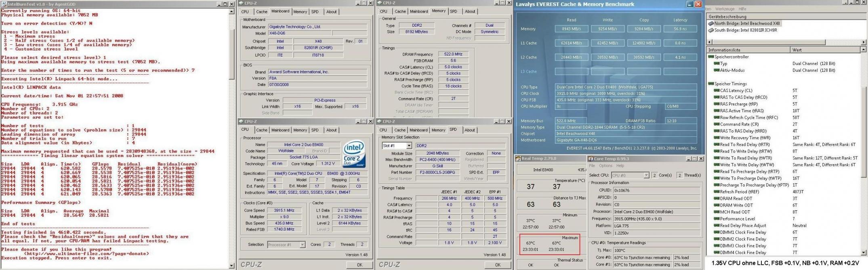Click the Part Number field F2-8000CL5-2GBPQ
The height and width of the screenshot is (270, 868).
tap(437, 172)
